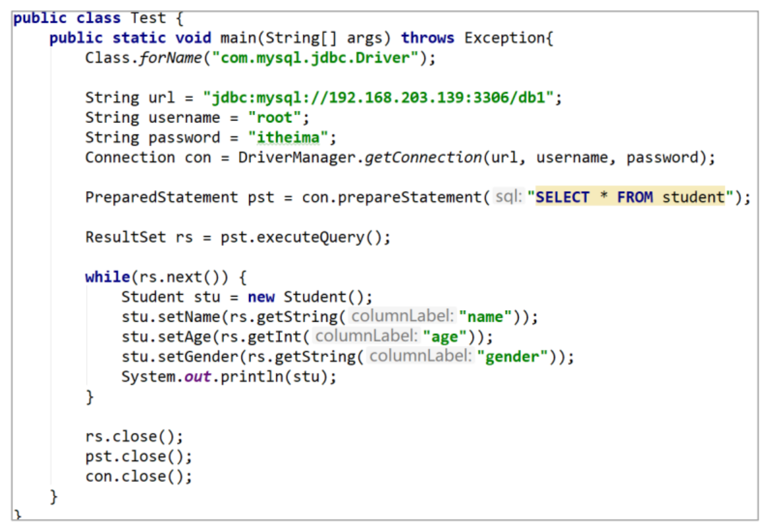771x532 pixels.
Task: Click "Exception{" after the throws keyword
Action: coord(508,38)
